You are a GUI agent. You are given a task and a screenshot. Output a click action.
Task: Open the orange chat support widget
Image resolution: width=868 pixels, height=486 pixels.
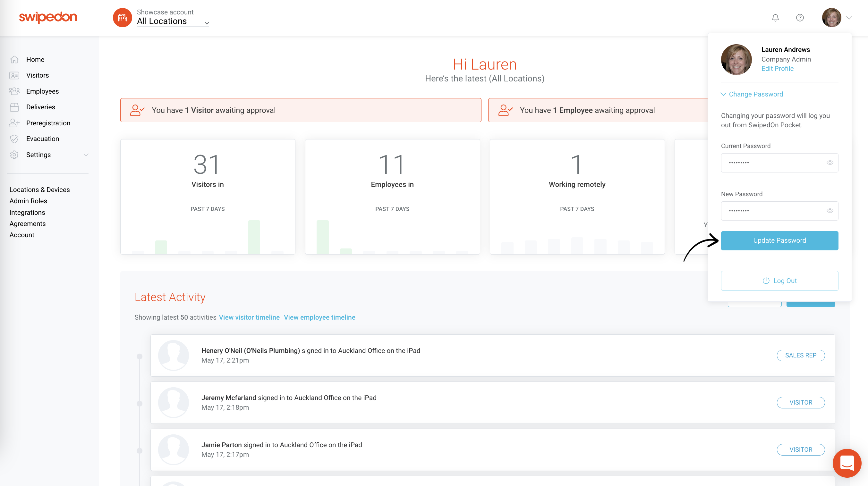click(x=847, y=464)
